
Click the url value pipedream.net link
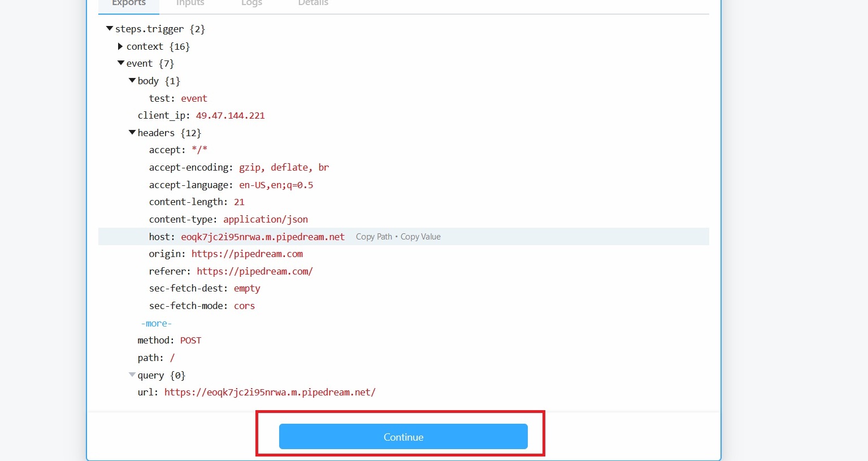coord(270,392)
